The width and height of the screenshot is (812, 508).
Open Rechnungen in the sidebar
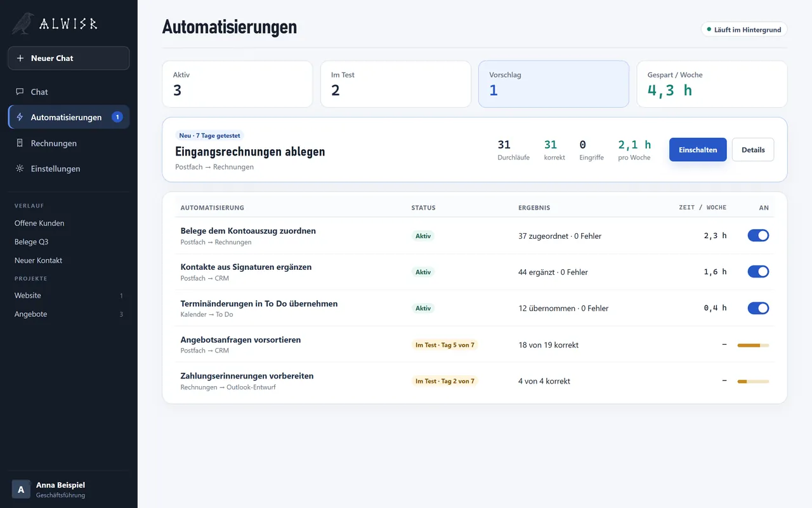point(69,143)
